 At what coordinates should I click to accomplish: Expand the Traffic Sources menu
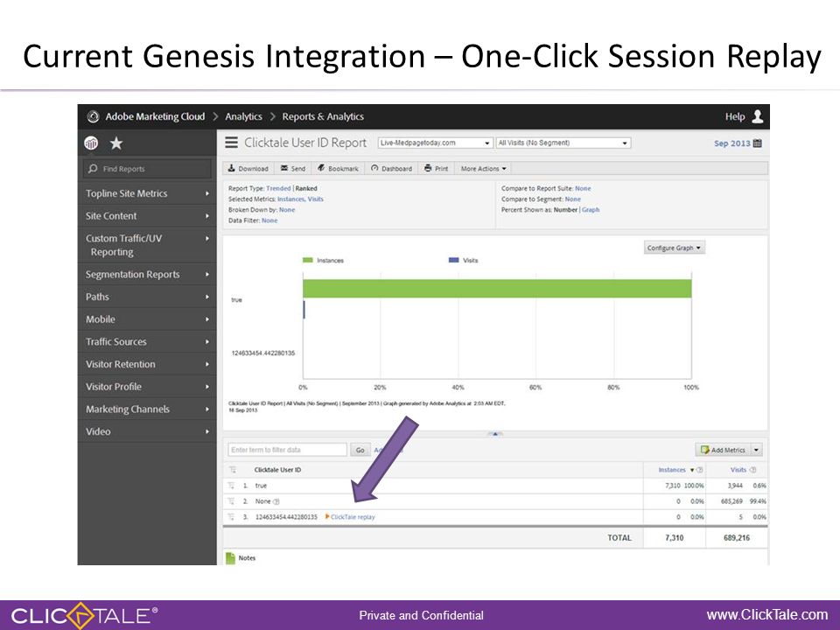pyautogui.click(x=147, y=342)
